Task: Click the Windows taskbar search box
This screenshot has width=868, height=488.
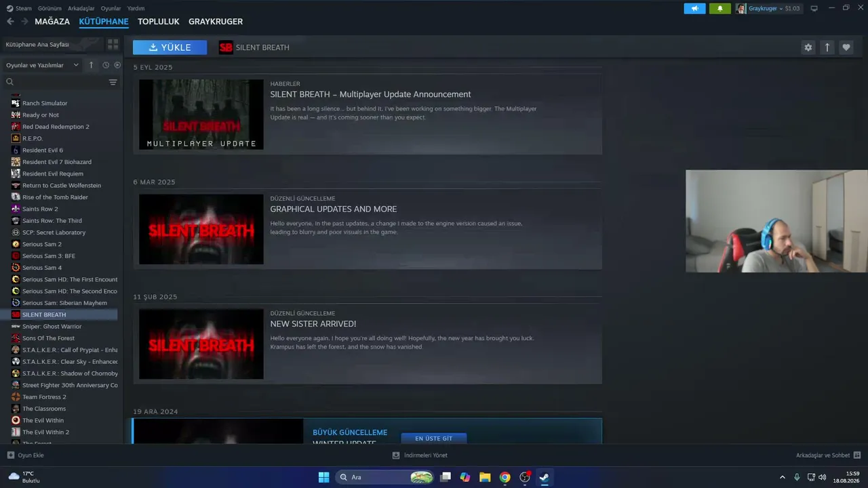Action: (385, 477)
